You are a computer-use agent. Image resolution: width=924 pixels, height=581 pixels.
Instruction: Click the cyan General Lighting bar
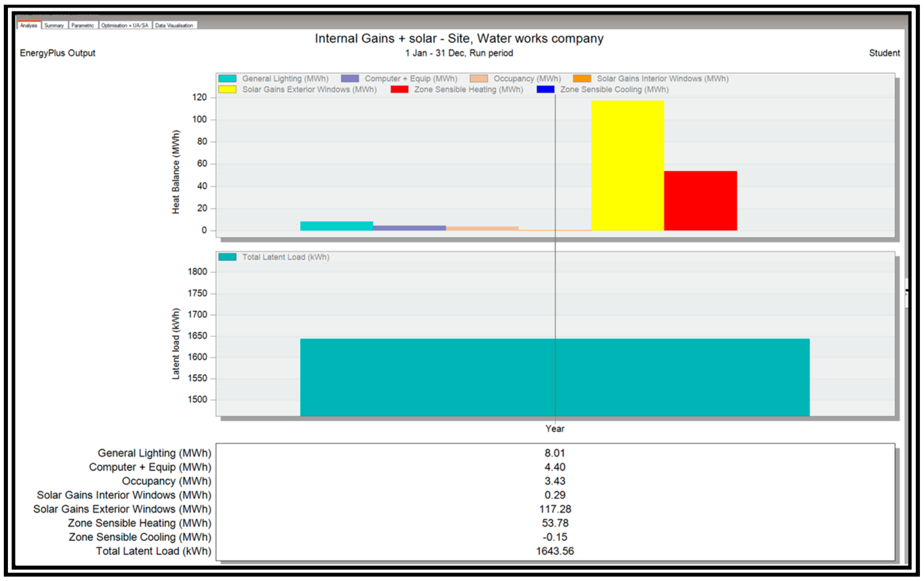[337, 226]
